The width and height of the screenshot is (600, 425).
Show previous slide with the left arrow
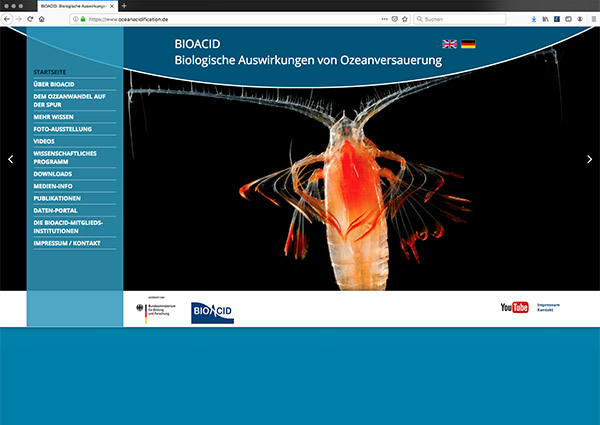11,159
